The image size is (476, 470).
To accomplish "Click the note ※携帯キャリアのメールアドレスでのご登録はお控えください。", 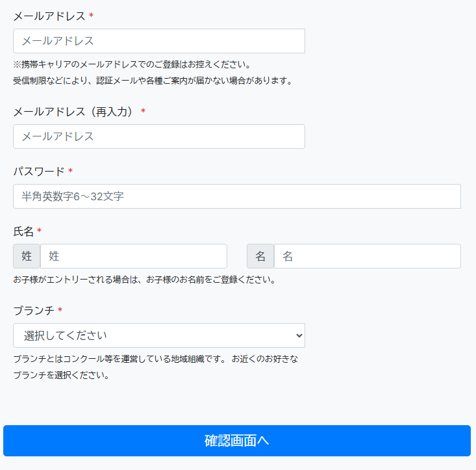I will coord(132,64).
